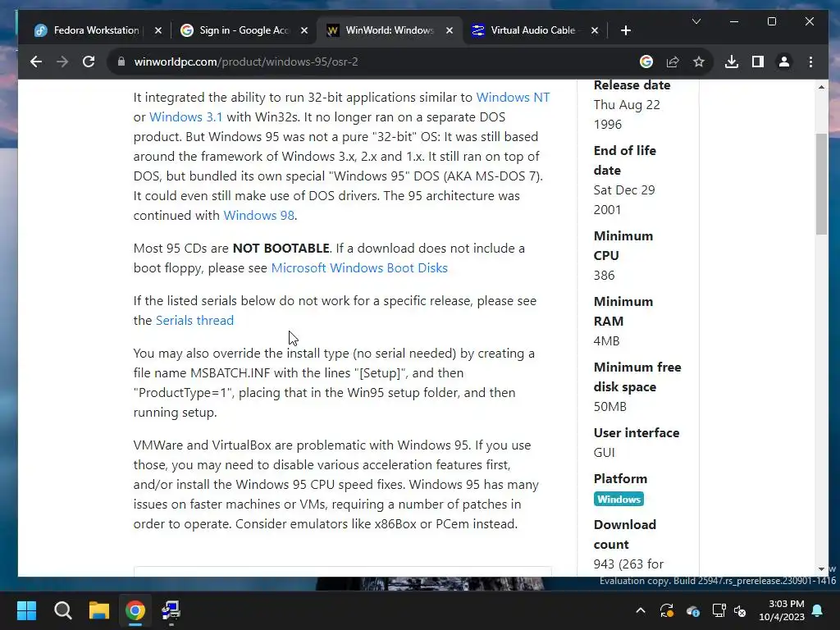Click the 'End of life date' heading
Viewport: 840px width, 630px height.
[x=624, y=160]
